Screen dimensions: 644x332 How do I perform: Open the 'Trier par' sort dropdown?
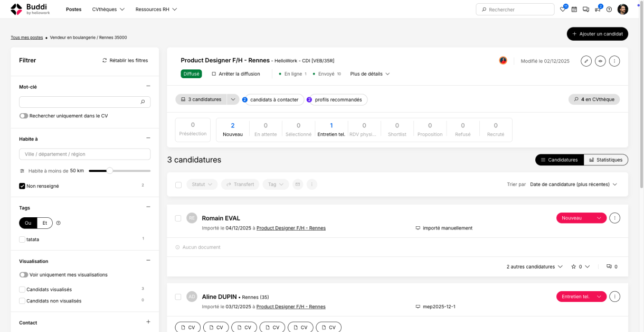point(573,185)
